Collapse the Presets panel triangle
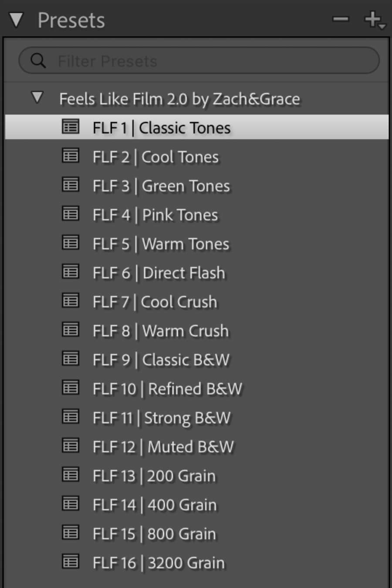 [x=16, y=20]
